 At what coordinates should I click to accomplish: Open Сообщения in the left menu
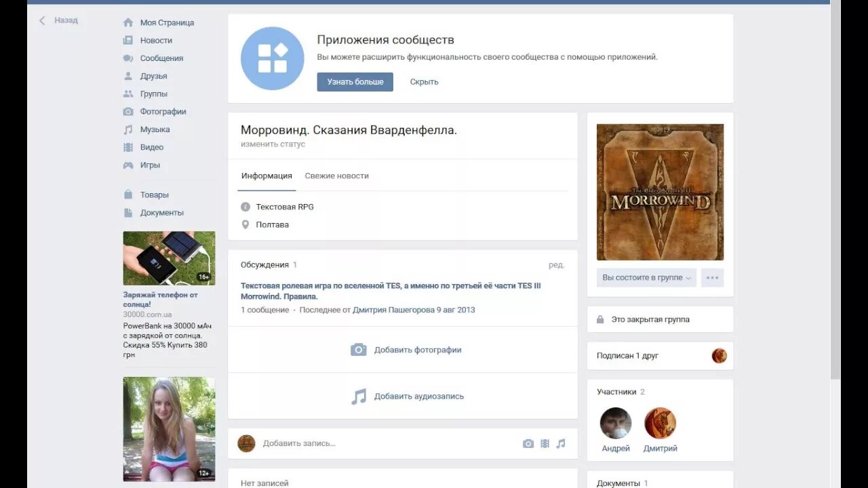point(161,58)
